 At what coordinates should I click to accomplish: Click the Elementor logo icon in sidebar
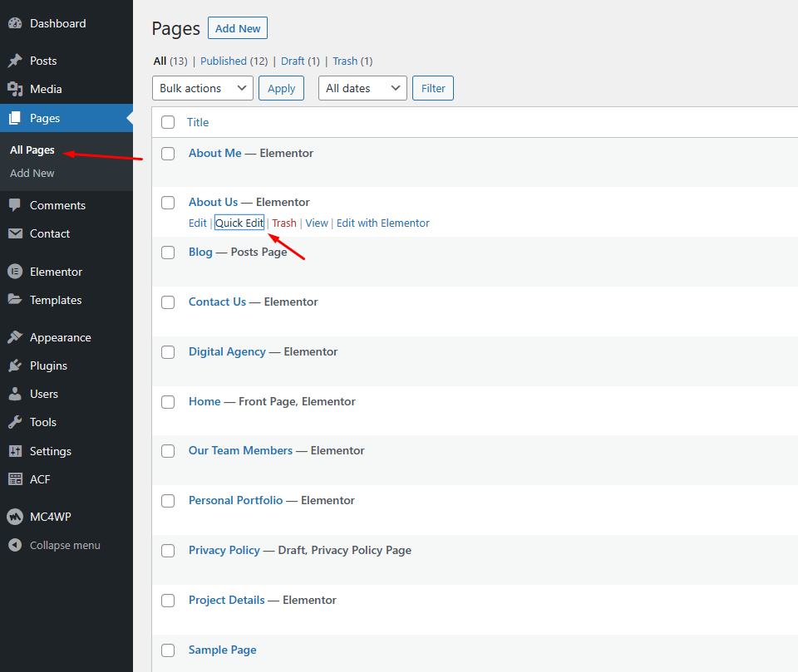tap(15, 272)
